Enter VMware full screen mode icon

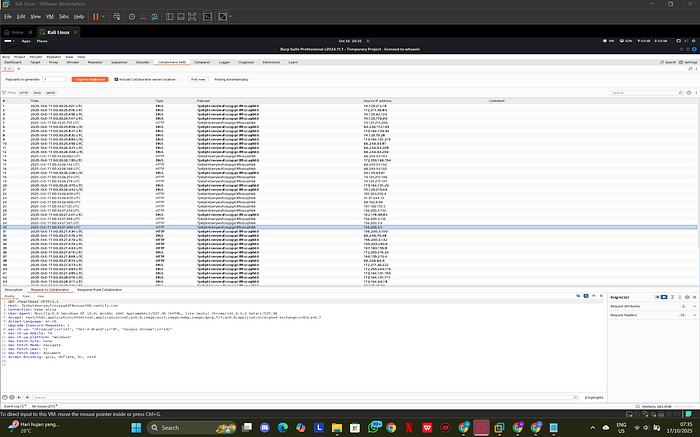pos(192,17)
